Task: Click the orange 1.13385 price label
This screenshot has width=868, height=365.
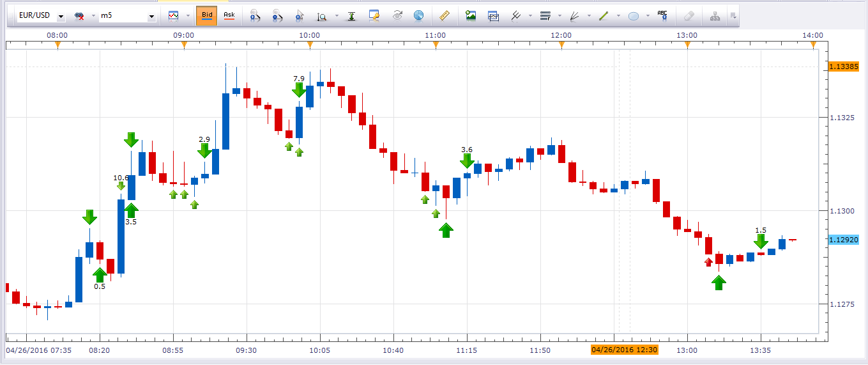Action: [x=843, y=66]
